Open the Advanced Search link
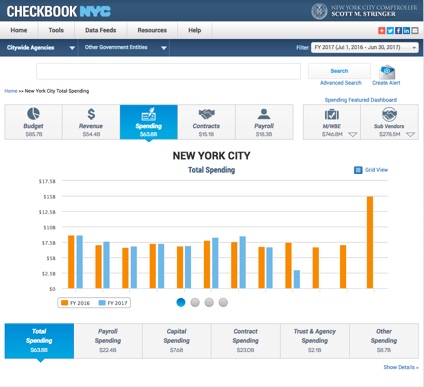 [341, 83]
